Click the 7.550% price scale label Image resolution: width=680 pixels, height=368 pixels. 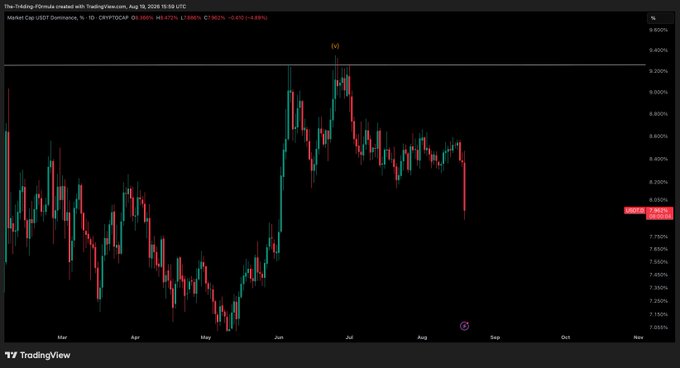[x=658, y=262]
